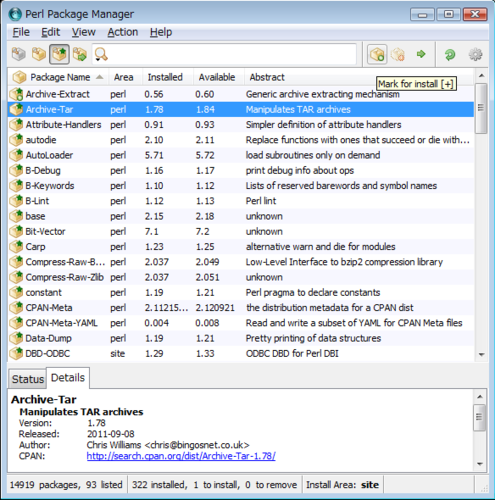Click the 'Perl lint' abstract text

pos(261,201)
